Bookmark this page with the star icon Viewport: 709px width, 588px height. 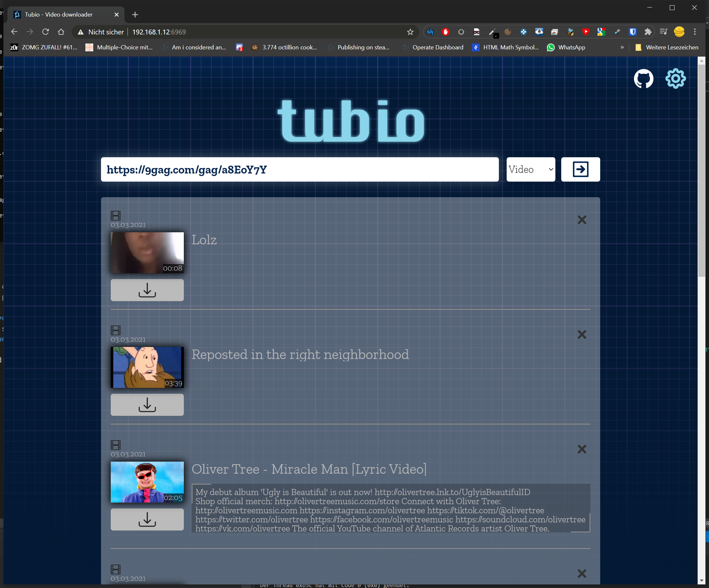click(410, 32)
